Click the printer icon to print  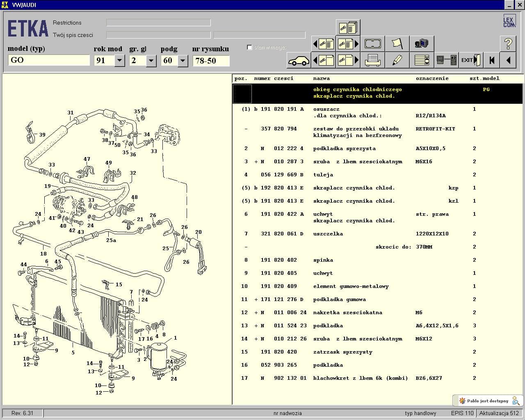click(372, 60)
